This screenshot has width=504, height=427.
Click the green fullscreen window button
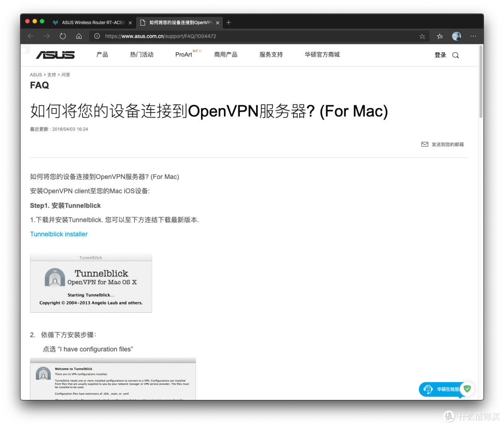(42, 21)
